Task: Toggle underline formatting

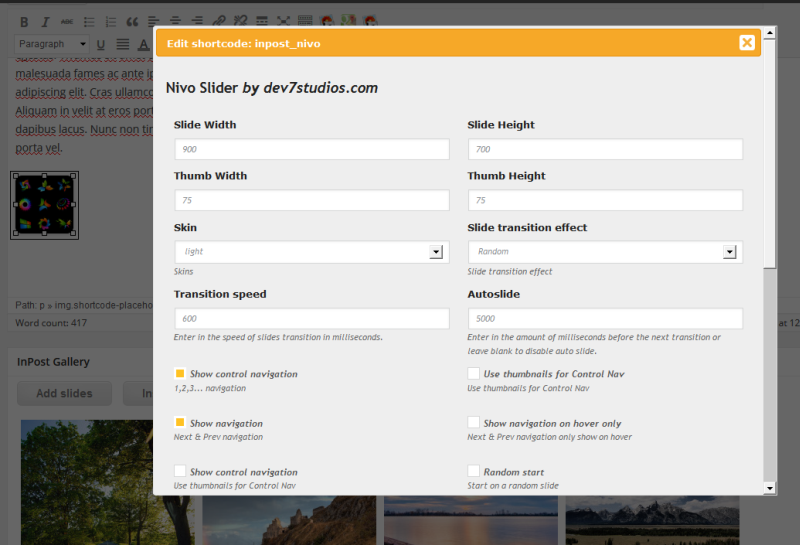Action: [101, 45]
